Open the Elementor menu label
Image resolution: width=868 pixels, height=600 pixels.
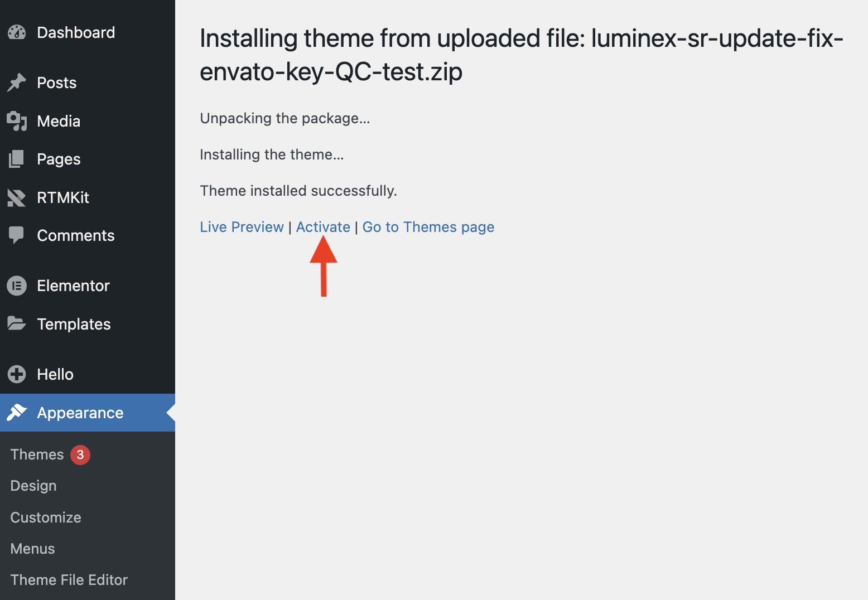click(x=73, y=286)
